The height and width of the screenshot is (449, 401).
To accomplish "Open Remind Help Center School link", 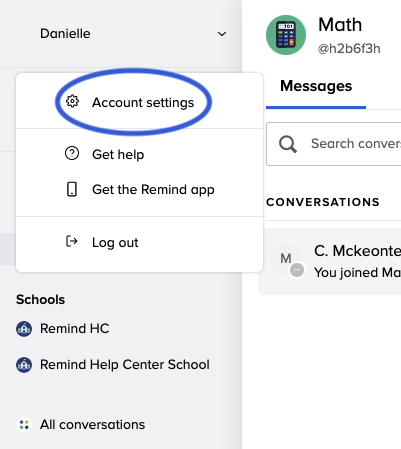I will [125, 365].
